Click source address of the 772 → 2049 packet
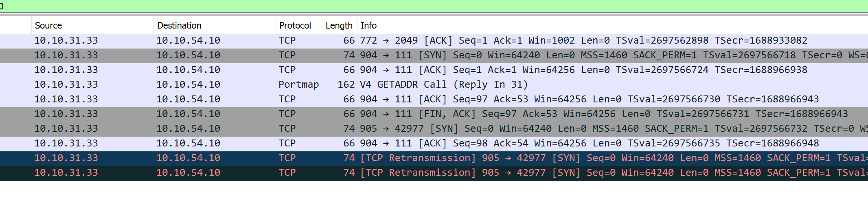Viewport: 868px width, 206px height. 66,40
